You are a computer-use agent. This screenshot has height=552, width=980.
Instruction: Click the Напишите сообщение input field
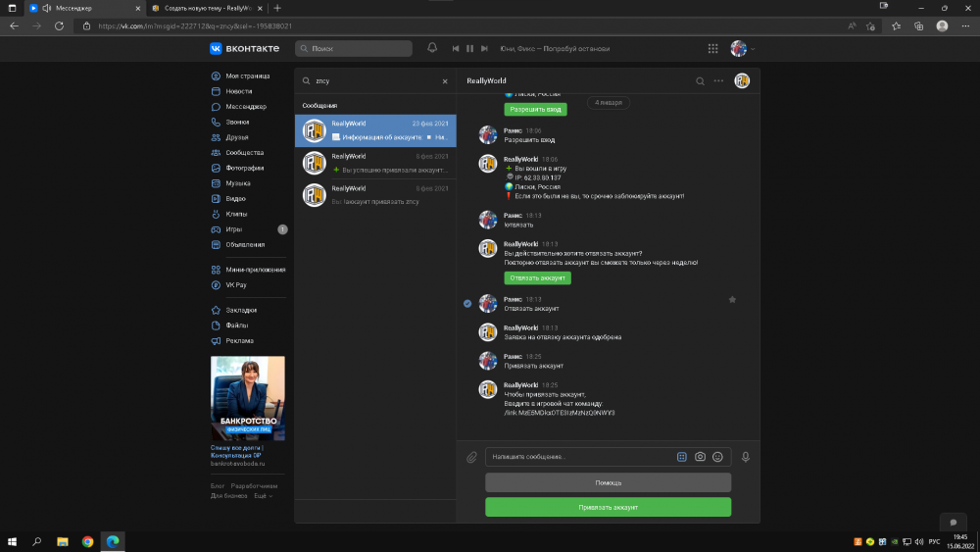coord(581,457)
